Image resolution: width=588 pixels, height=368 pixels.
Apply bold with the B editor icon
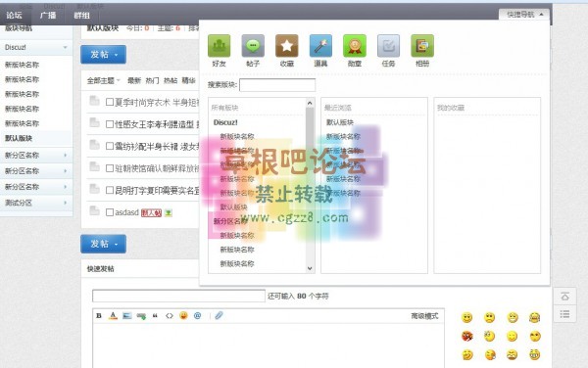[99, 315]
